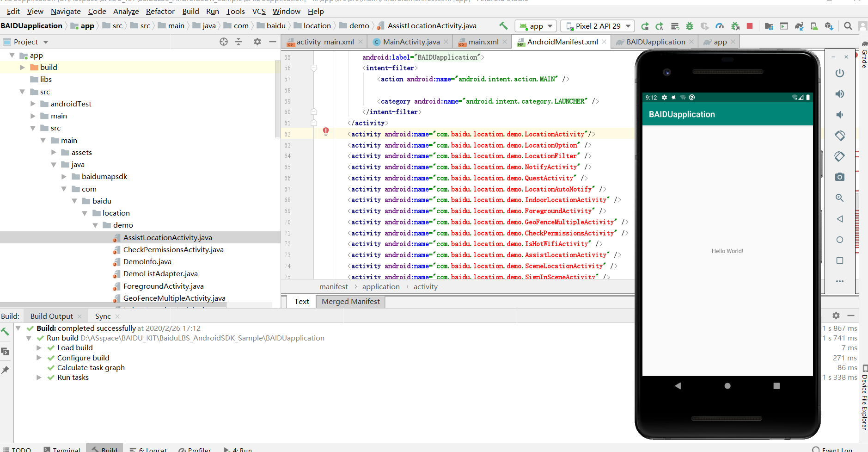Click emulator sidebar Back triangle icon

[x=840, y=219]
